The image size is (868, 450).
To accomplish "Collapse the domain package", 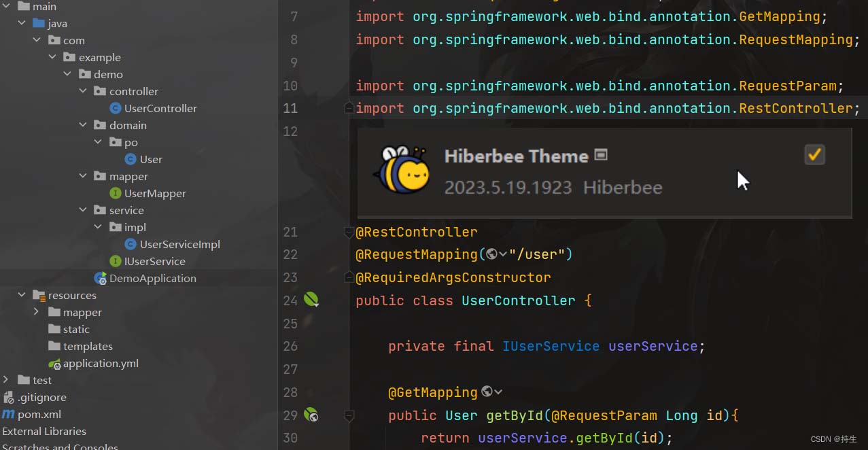I will point(83,125).
